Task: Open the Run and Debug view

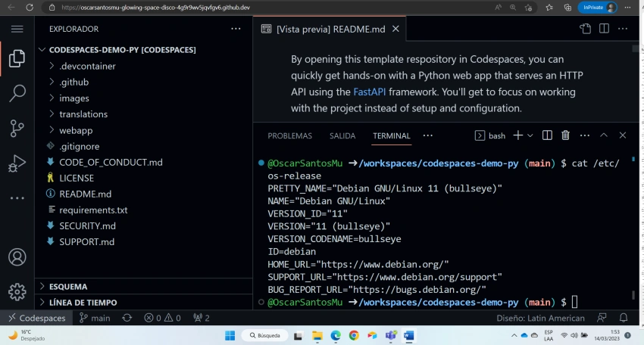Action: pyautogui.click(x=17, y=163)
